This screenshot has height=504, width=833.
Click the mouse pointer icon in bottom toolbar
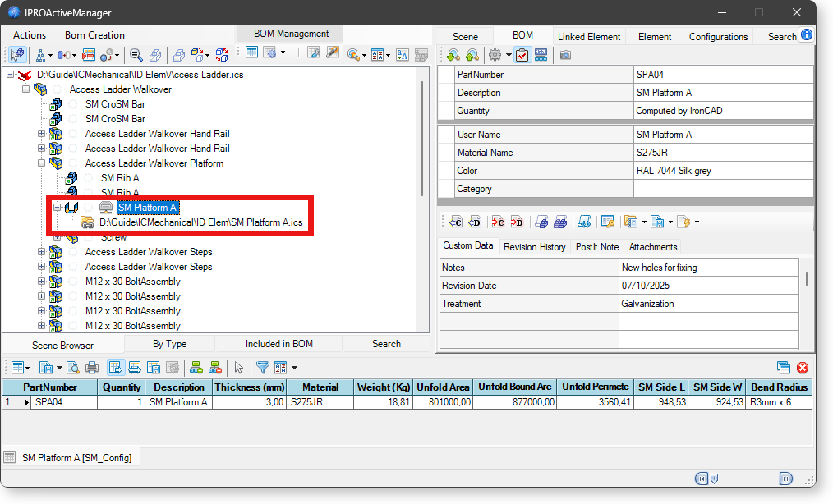(x=239, y=368)
